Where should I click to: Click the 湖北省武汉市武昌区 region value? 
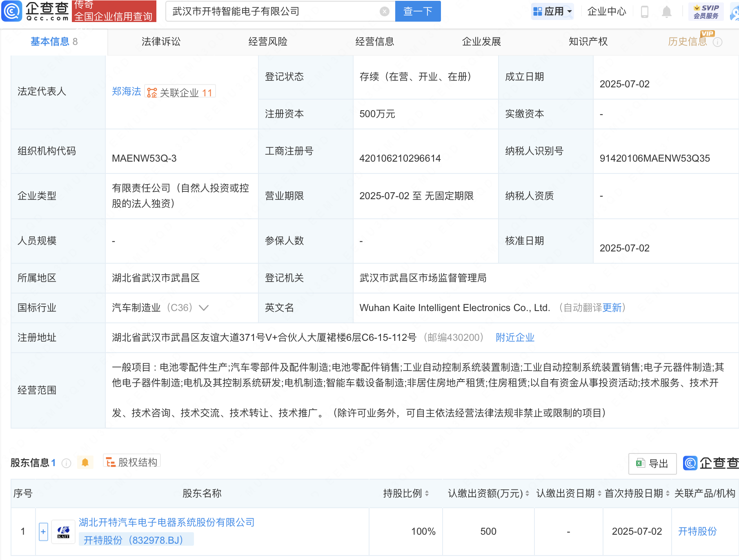coord(156,278)
